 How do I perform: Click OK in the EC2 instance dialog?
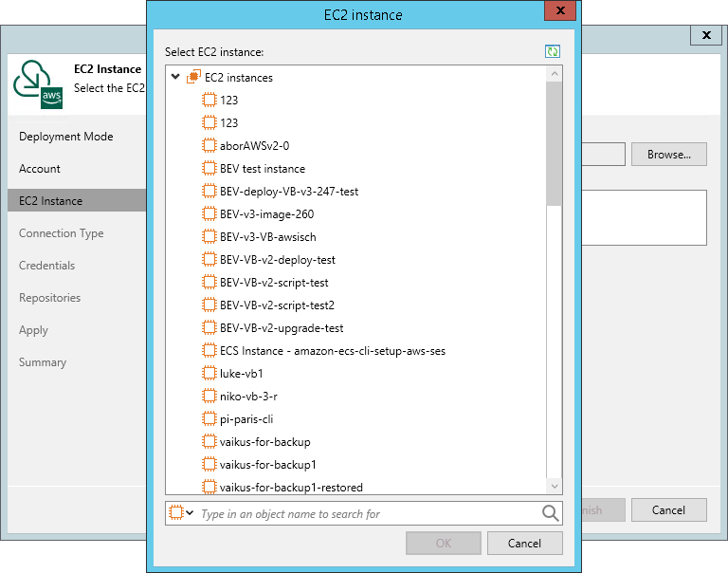click(x=444, y=543)
